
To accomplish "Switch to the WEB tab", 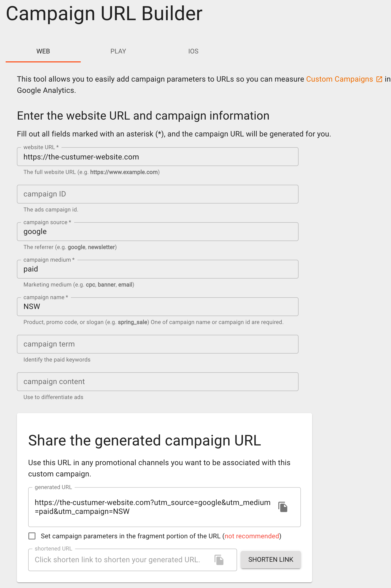I will 43,51.
